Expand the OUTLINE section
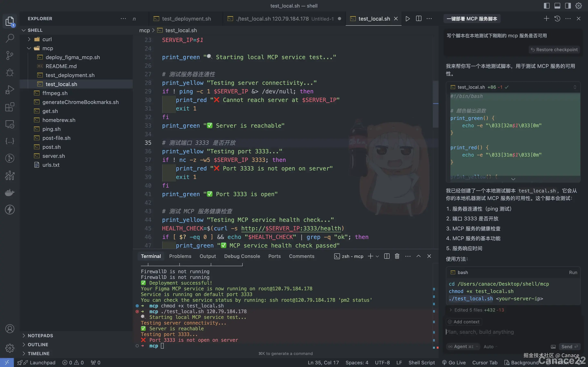This screenshot has width=588, height=367. (38, 344)
